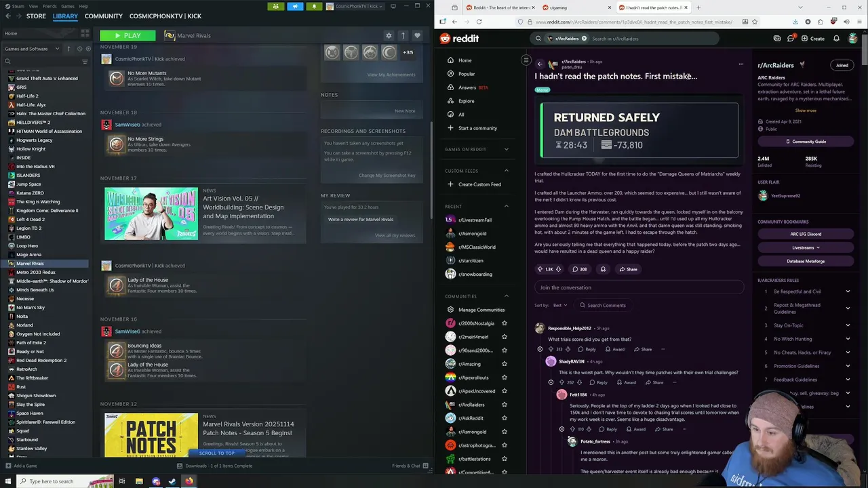Switch to first Reddit browser tab
Image resolution: width=868 pixels, height=488 pixels.
tap(499, 7)
